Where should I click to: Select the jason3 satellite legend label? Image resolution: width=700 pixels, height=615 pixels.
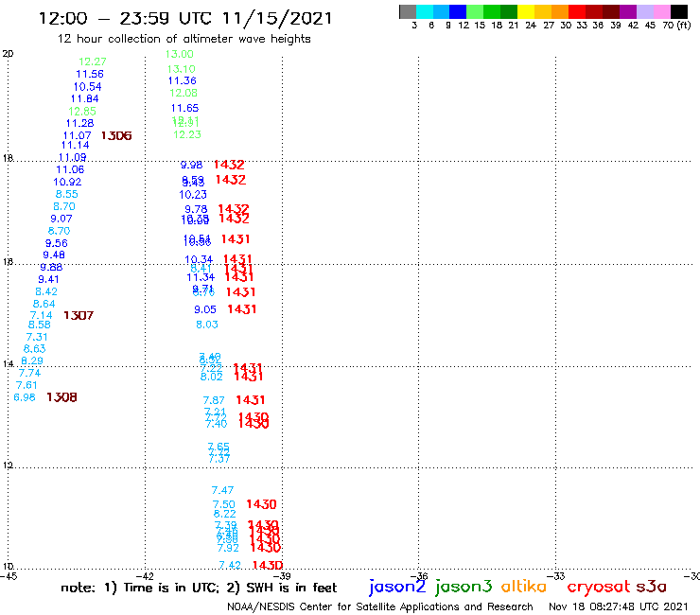coord(464,587)
